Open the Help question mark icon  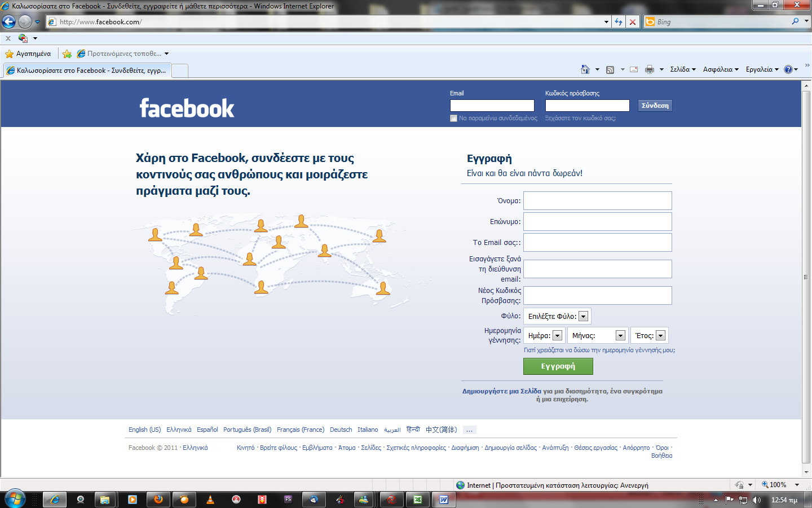point(788,69)
